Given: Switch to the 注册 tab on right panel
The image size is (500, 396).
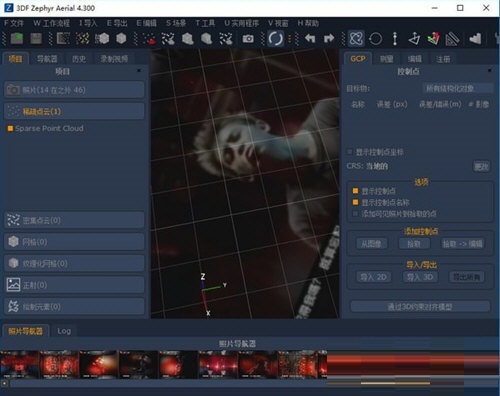Looking at the screenshot, I should 443,59.
